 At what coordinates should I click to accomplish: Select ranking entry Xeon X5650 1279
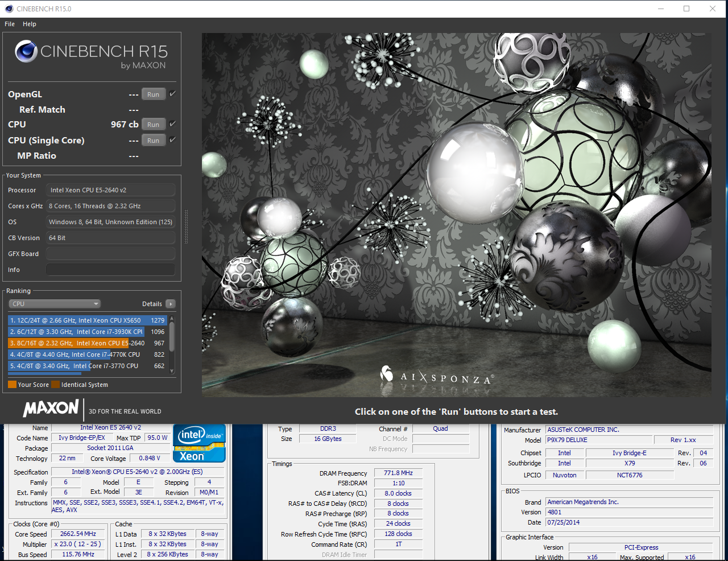click(88, 320)
